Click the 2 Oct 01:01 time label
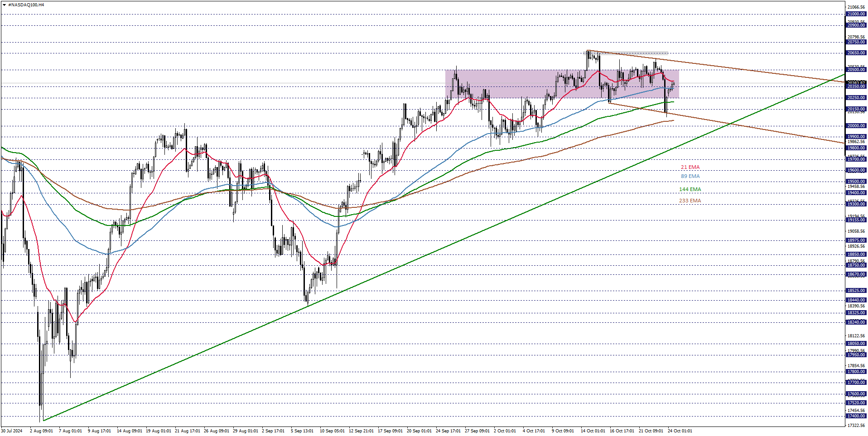Image resolution: width=868 pixels, height=436 pixels. (x=505, y=431)
